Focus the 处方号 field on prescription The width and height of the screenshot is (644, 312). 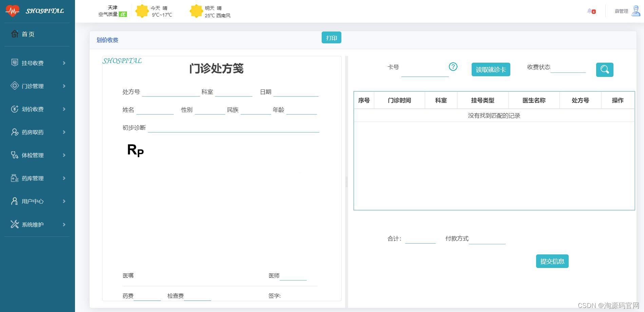click(171, 92)
